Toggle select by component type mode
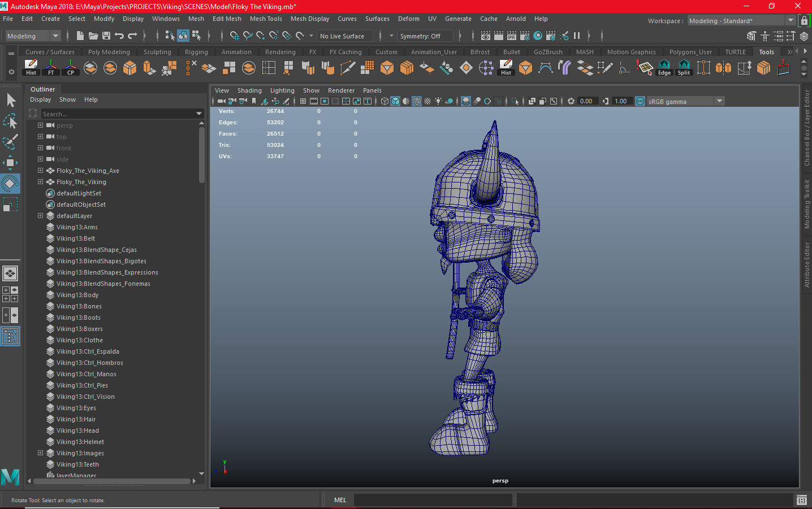This screenshot has height=509, width=812. pos(196,36)
